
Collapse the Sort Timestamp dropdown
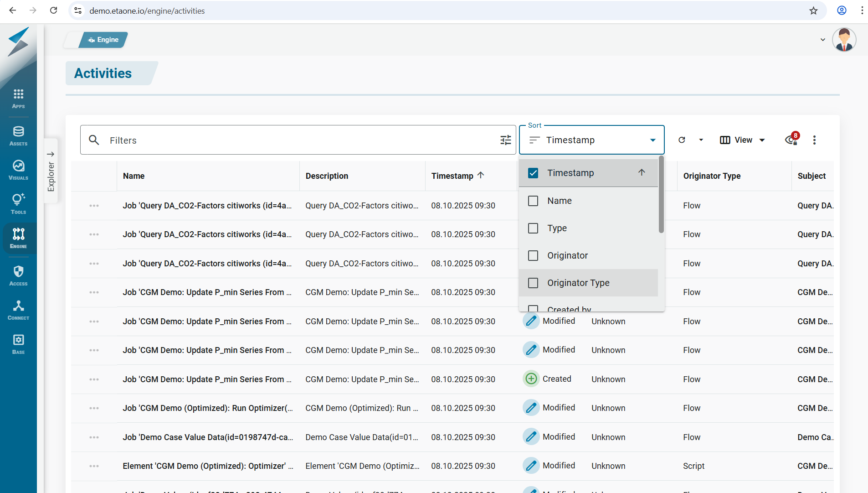[x=652, y=140]
